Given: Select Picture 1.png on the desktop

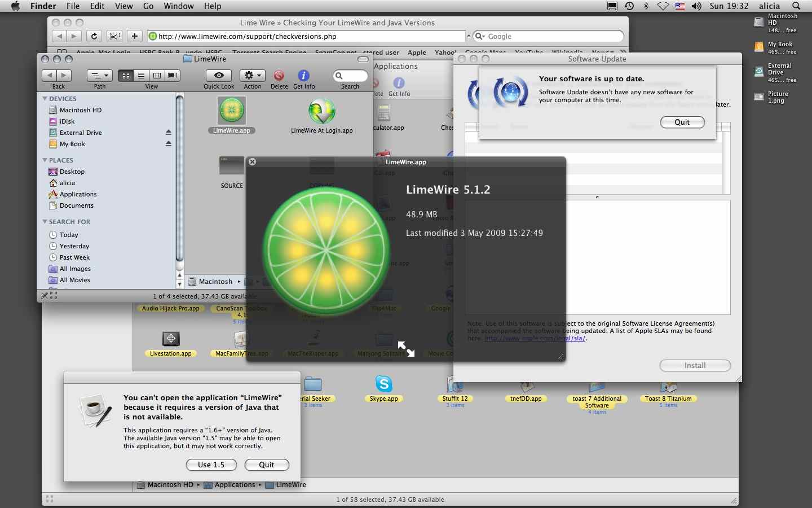Looking at the screenshot, I should coord(759,97).
